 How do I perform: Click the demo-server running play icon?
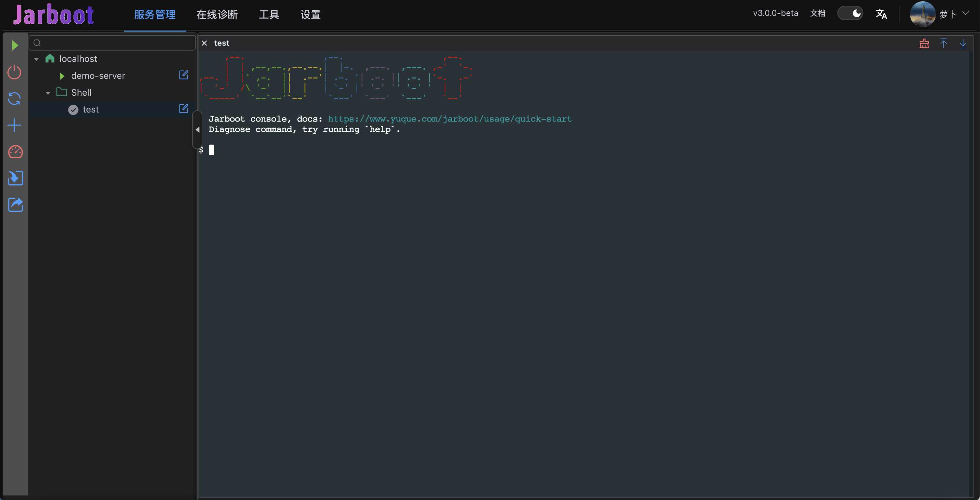click(62, 76)
